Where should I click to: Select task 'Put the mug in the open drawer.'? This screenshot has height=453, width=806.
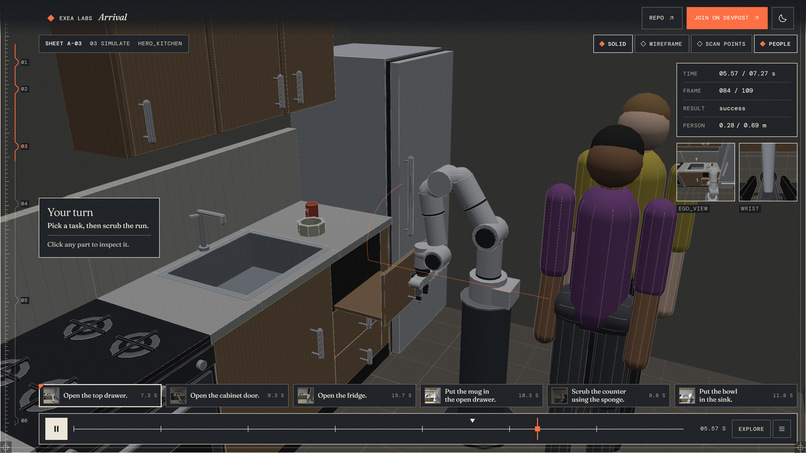(x=482, y=395)
